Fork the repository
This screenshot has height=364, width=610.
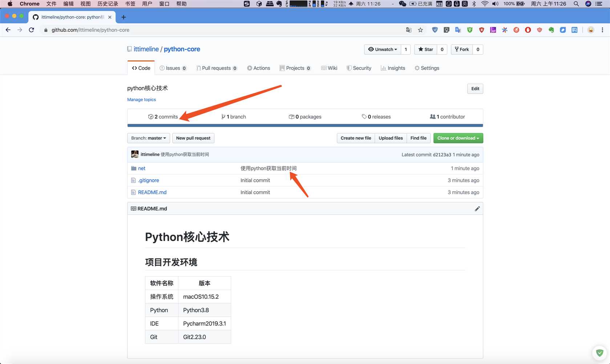tap(462, 49)
